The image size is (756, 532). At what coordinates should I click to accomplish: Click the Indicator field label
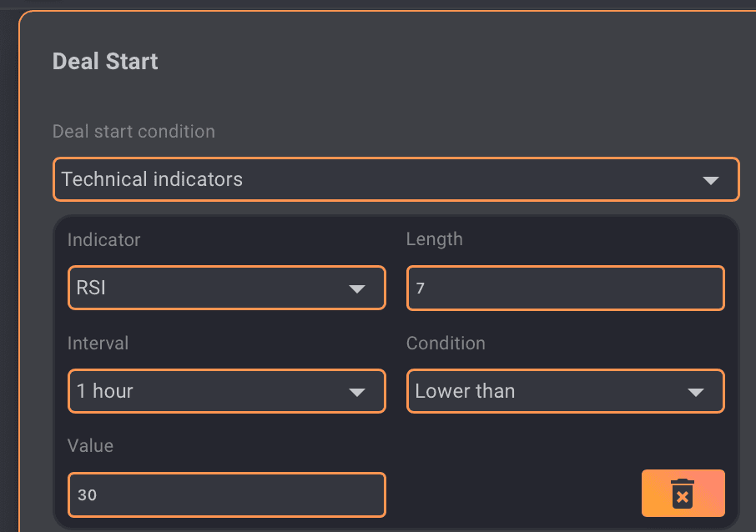click(x=103, y=240)
